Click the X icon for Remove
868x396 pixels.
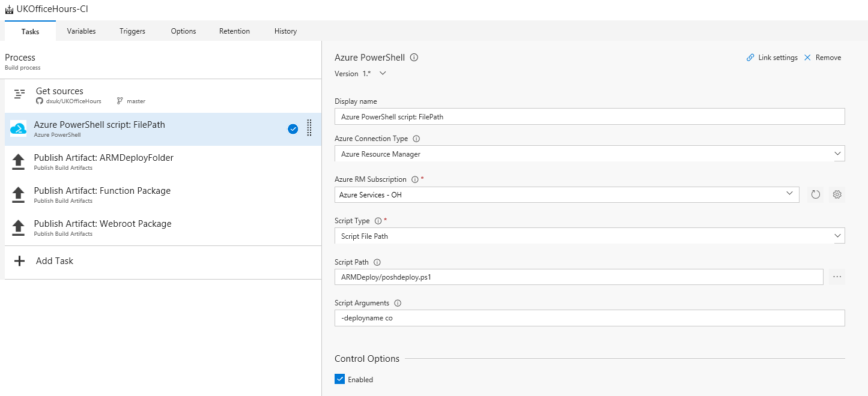[807, 58]
